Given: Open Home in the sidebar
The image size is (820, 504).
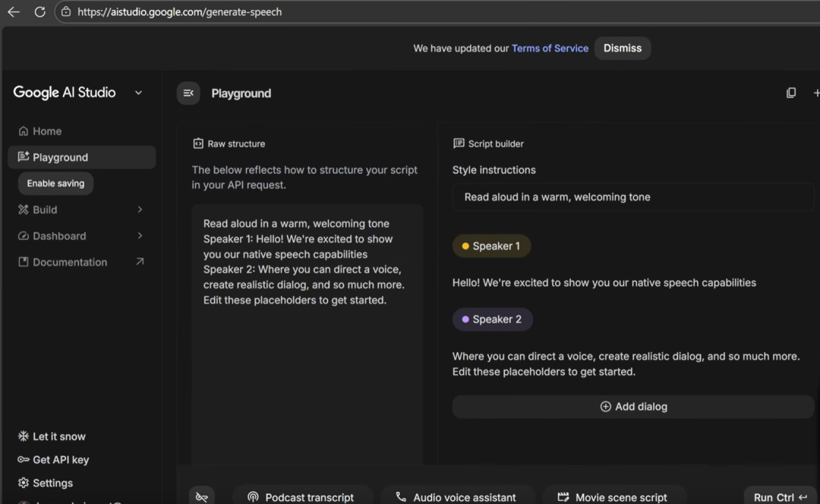Looking at the screenshot, I should pos(47,131).
